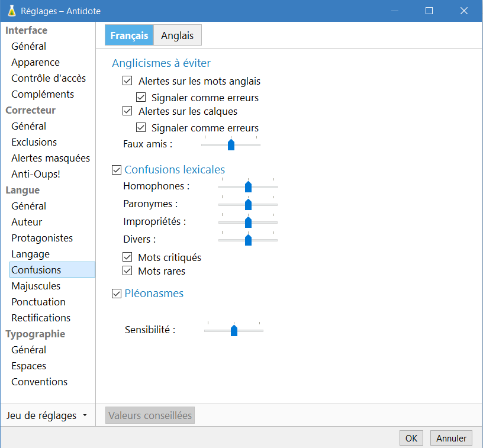Click the Interface section header

pos(26,30)
